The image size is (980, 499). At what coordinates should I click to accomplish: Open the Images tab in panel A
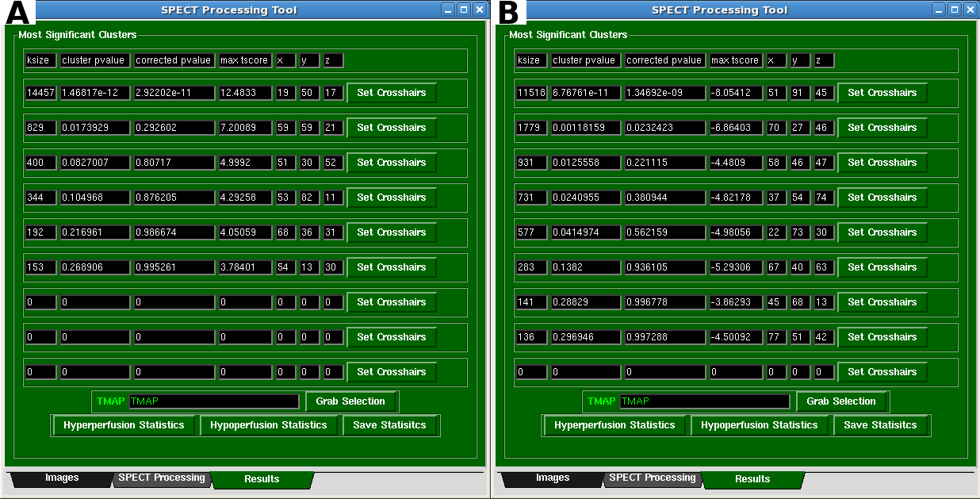[x=61, y=478]
